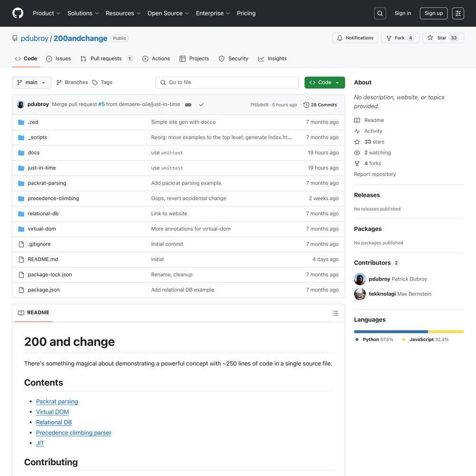Click the Fork icon
Image resolution: width=476 pixels, height=476 pixels.
389,38
